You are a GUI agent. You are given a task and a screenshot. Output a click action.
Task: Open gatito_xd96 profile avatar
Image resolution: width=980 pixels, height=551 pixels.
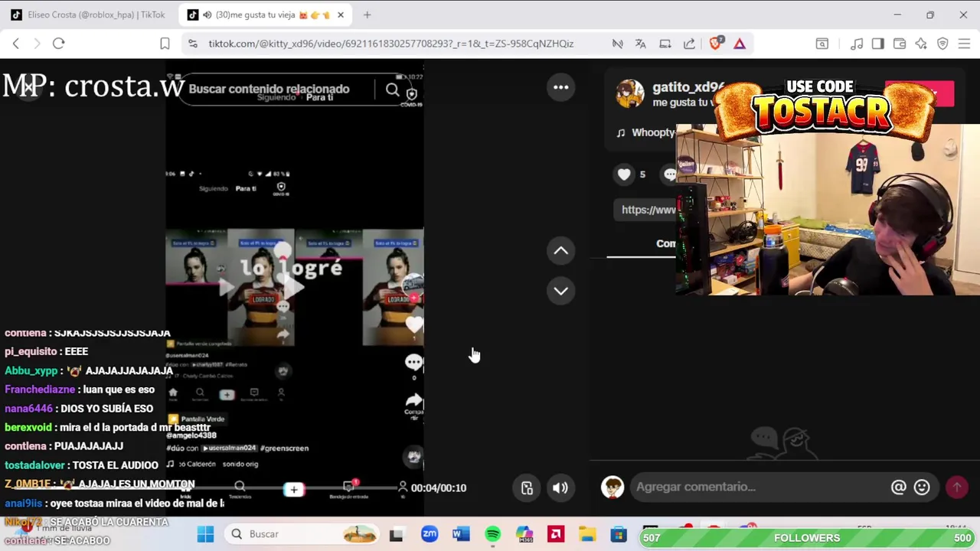(630, 94)
